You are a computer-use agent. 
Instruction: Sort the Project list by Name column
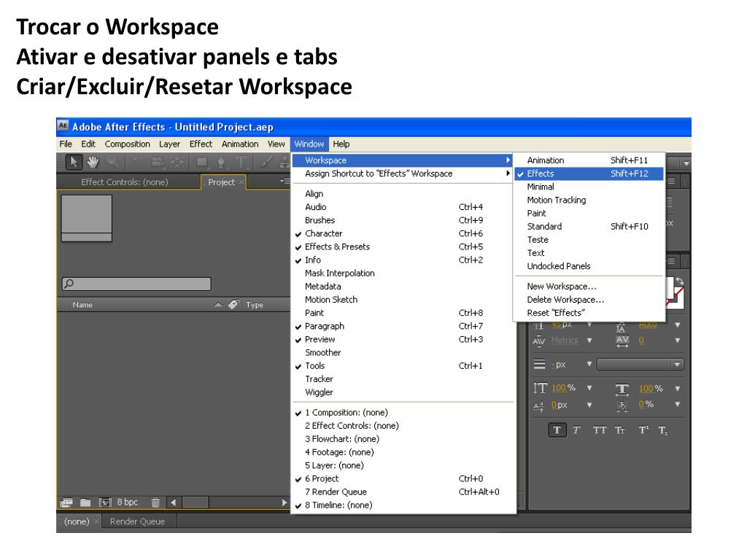pos(82,305)
